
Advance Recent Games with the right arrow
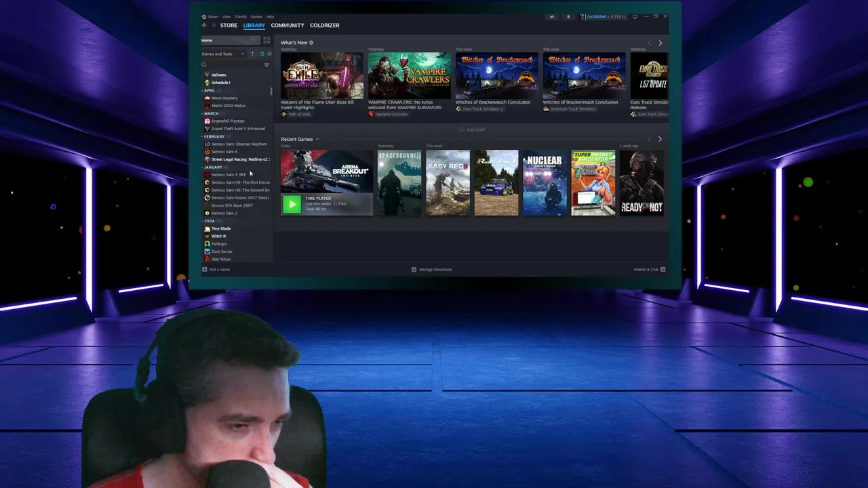tap(660, 139)
